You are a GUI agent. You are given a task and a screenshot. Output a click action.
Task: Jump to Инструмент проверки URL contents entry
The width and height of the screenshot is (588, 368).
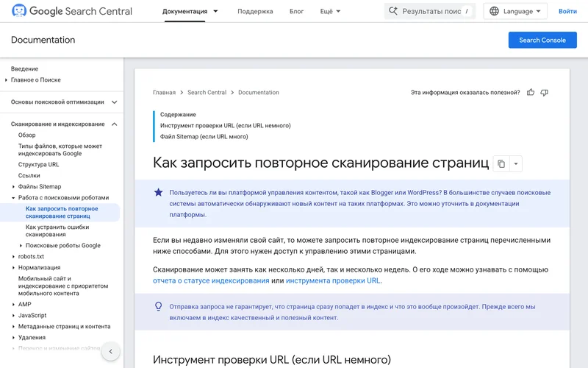(226, 125)
